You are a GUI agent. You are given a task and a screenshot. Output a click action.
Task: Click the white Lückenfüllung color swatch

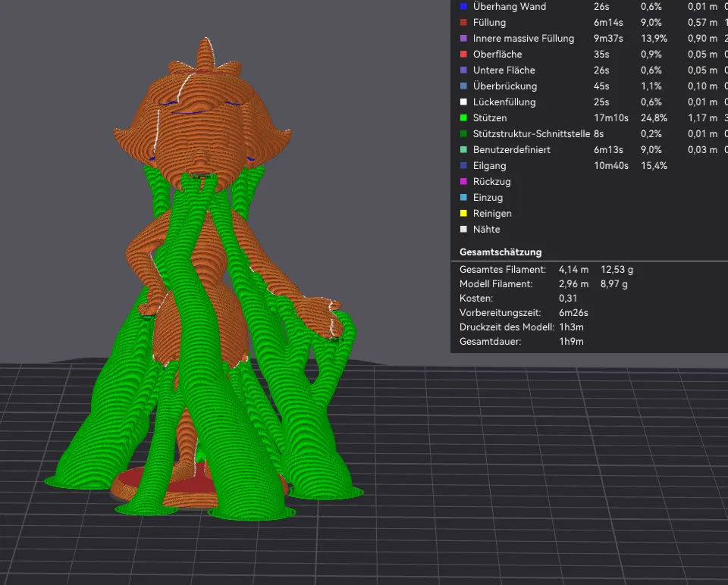coord(463,102)
